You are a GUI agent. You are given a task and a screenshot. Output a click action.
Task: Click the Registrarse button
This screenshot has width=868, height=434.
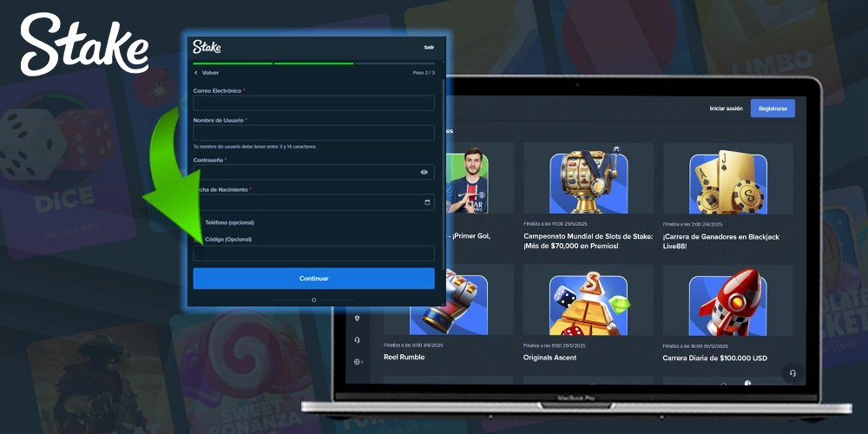pos(773,108)
